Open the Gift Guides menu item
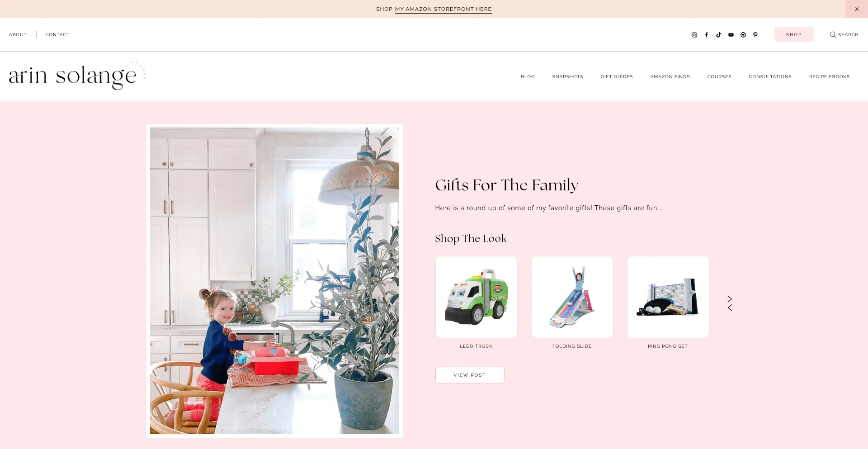Image resolution: width=868 pixels, height=449 pixels. pos(617,77)
